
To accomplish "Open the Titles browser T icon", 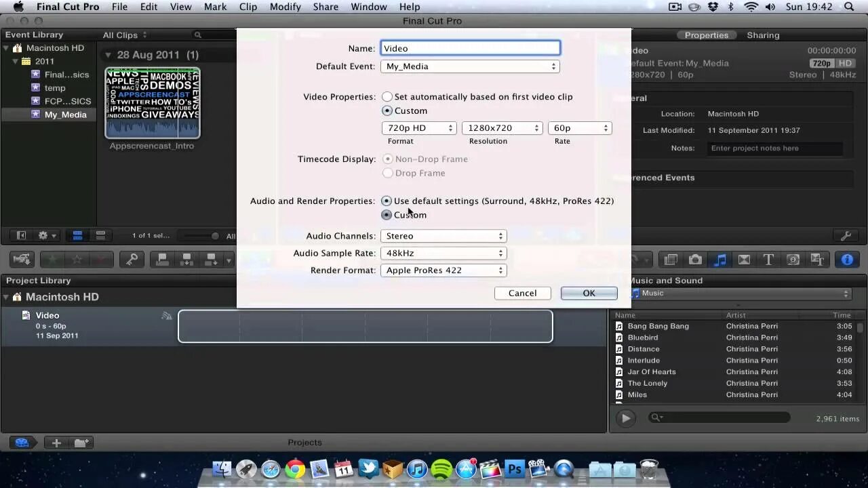I will pyautogui.click(x=768, y=260).
